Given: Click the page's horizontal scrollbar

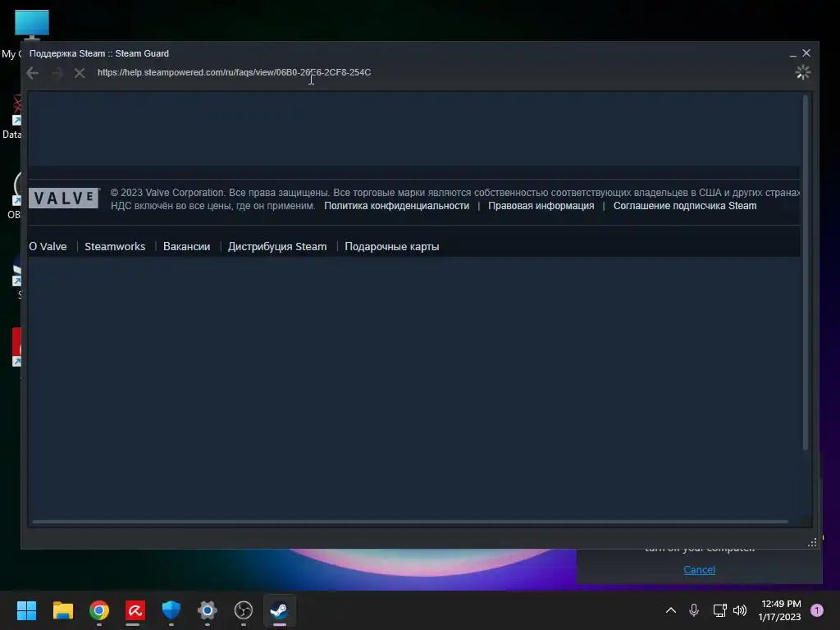Looking at the screenshot, I should point(410,521).
